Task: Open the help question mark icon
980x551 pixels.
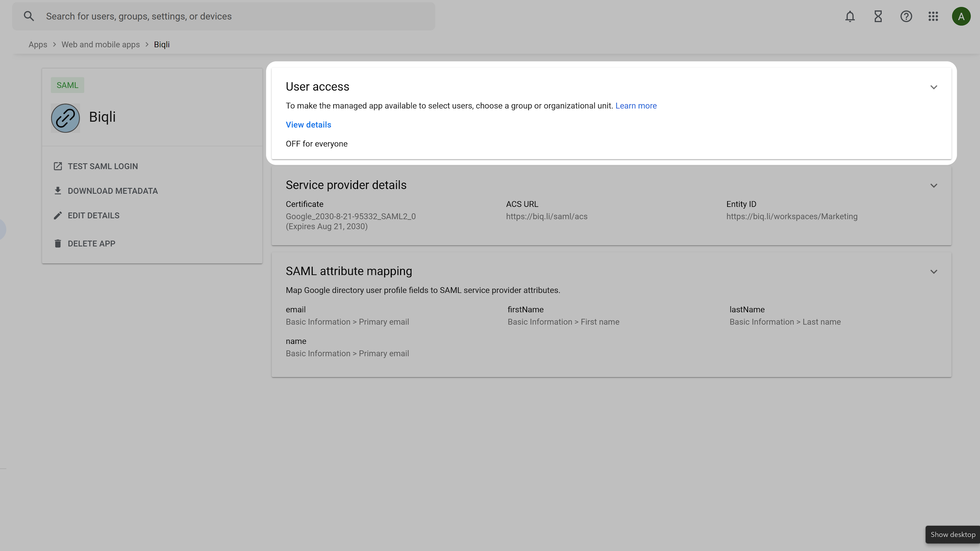Action: [906, 16]
